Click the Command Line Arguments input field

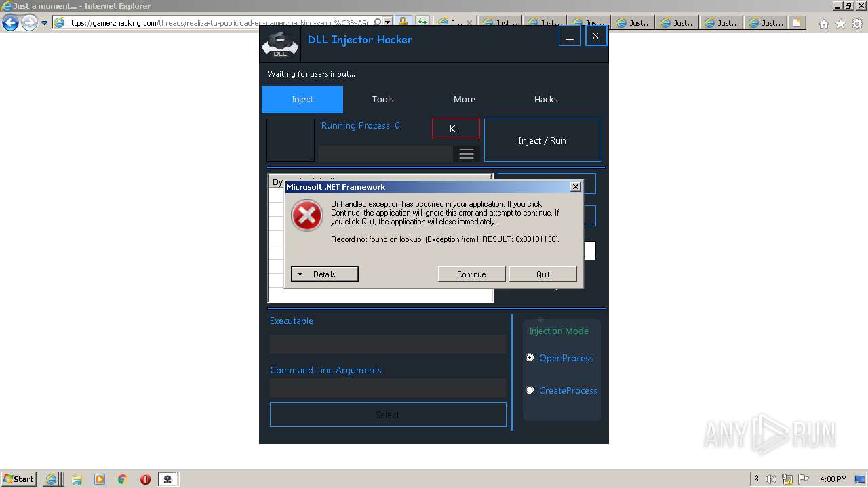[x=388, y=388]
